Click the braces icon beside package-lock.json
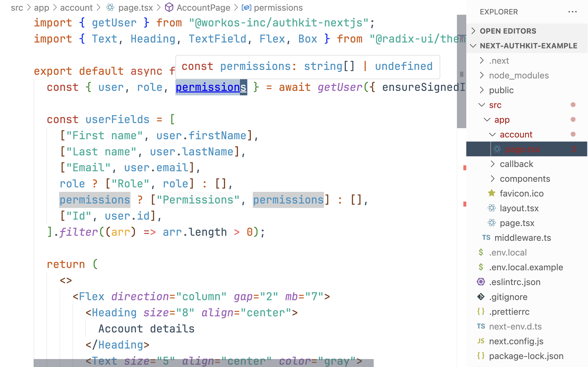Screen dimensions: 588x367 point(481,356)
